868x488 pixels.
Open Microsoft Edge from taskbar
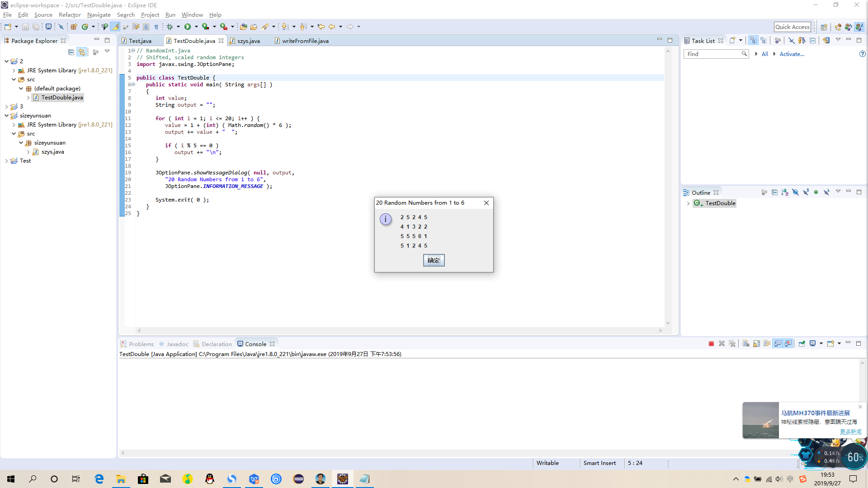(99, 479)
